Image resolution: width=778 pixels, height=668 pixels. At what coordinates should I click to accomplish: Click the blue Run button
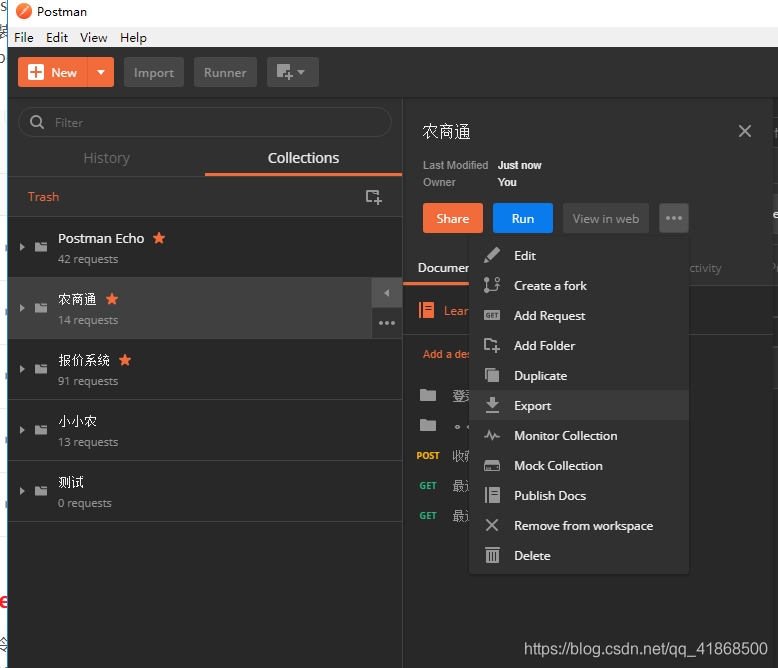(x=522, y=218)
